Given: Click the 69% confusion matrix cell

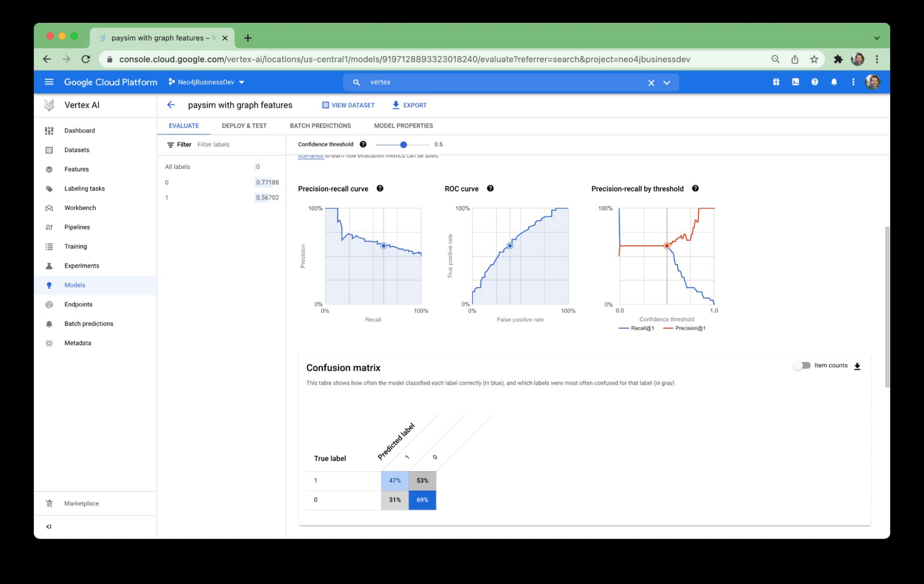Looking at the screenshot, I should pos(422,500).
